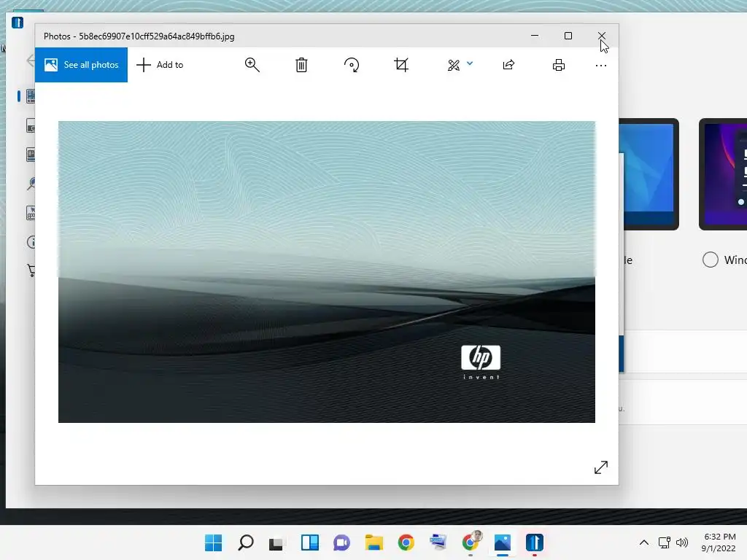Click the magnifier icon in background app sidebar
The width and height of the screenshot is (747, 560).
31,183
